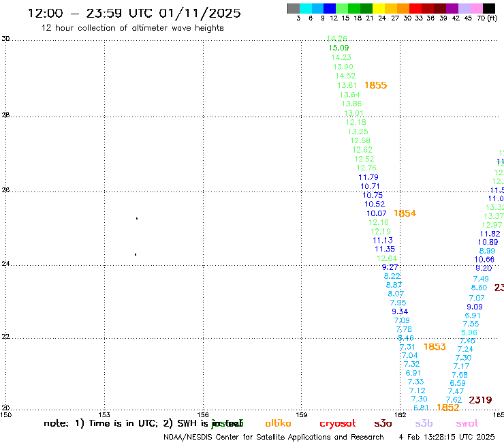This screenshot has height=443, width=504.
Task: Click the dark blue value 9.09
Action: pyautogui.click(x=475, y=307)
